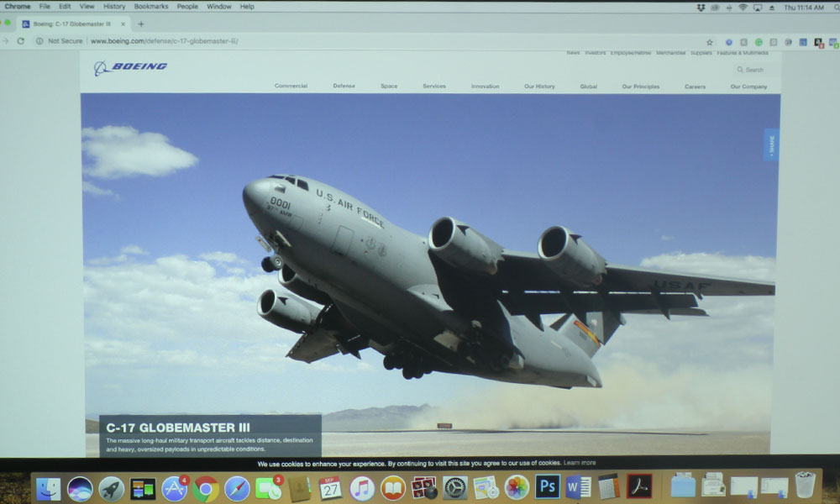Open a new tab with the plus button

140,24
